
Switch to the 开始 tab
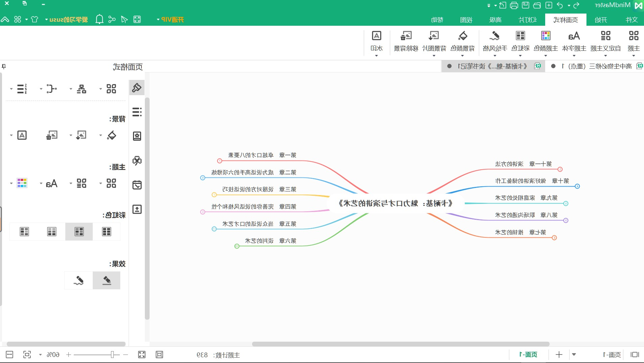pyautogui.click(x=601, y=20)
